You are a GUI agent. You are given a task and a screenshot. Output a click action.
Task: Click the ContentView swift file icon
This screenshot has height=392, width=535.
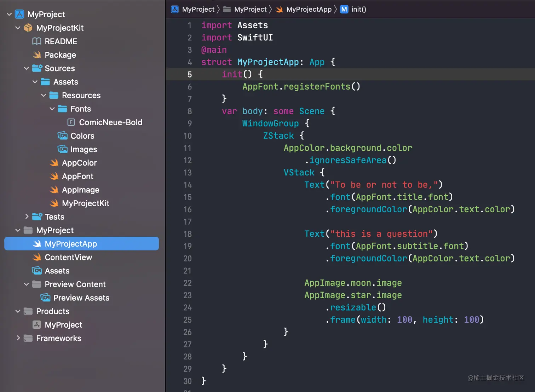click(x=37, y=257)
